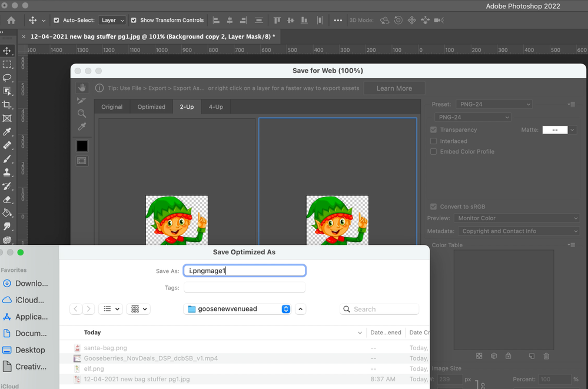
Task: Select the Zoom tool in Save for Web
Action: [82, 114]
